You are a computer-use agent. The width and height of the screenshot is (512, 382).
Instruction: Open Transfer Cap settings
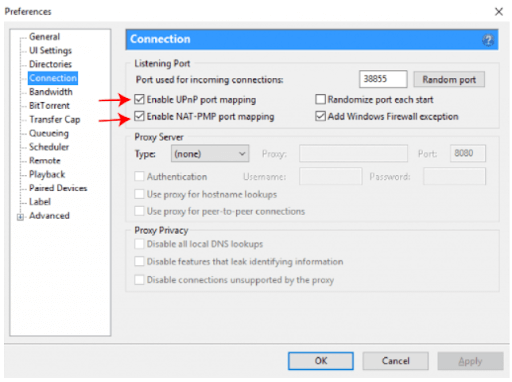pos(55,119)
